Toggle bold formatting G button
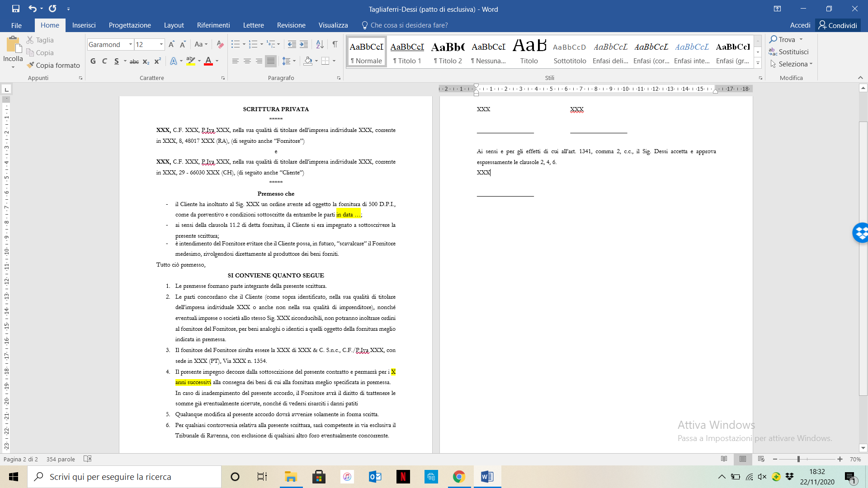The height and width of the screenshot is (488, 868). [93, 61]
